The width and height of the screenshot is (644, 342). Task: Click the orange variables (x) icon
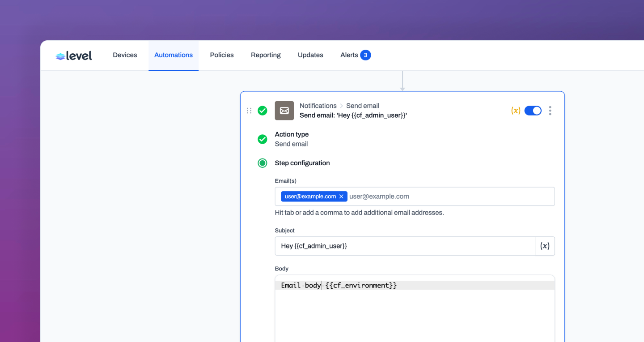coord(516,111)
